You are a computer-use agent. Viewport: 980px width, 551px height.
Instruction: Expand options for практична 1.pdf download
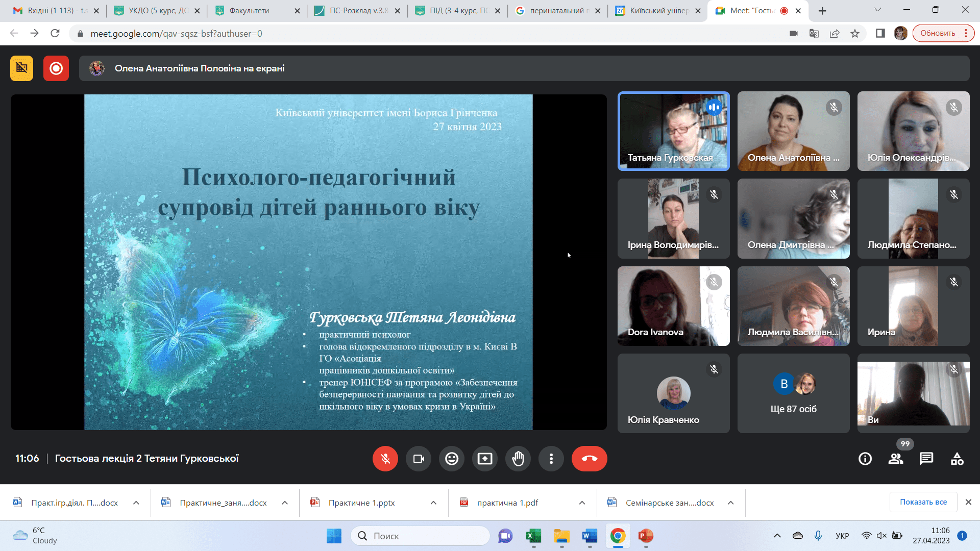click(582, 503)
